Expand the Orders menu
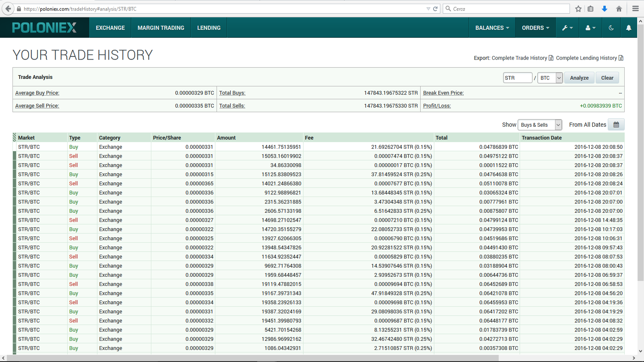The height and width of the screenshot is (362, 644). click(x=536, y=28)
